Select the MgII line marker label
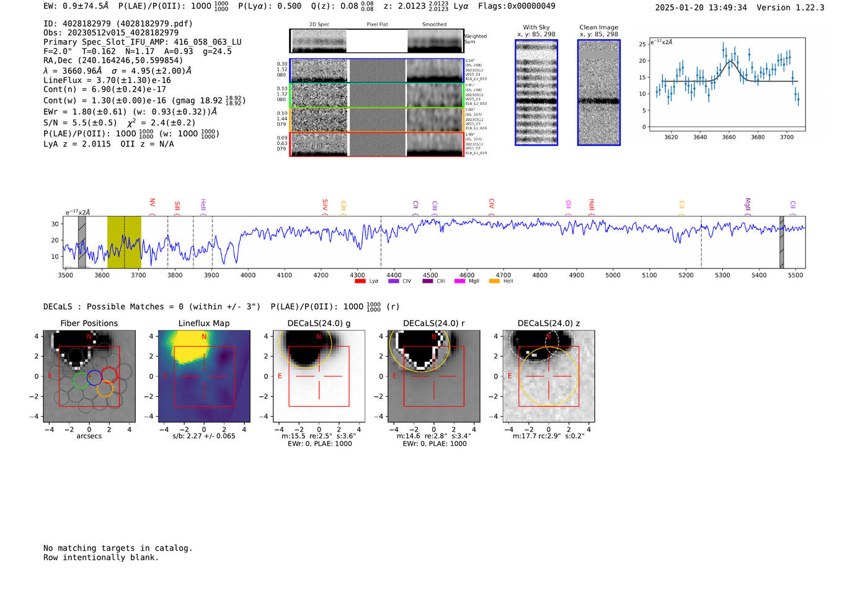This screenshot has width=868, height=591. 747,205
